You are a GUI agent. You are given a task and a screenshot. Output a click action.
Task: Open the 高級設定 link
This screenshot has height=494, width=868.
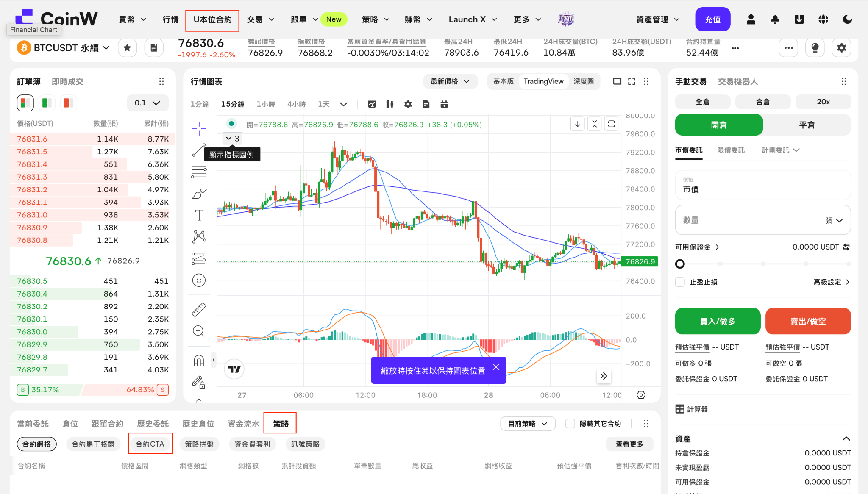[x=832, y=282]
